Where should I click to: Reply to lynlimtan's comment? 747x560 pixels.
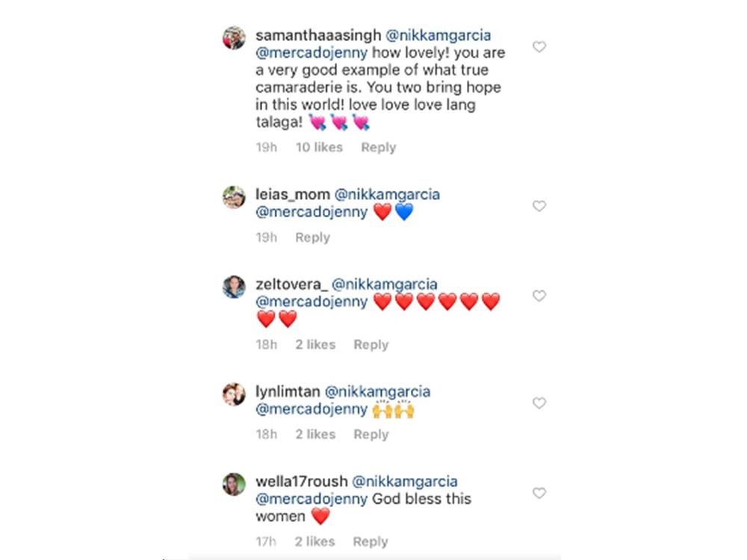click(x=371, y=435)
